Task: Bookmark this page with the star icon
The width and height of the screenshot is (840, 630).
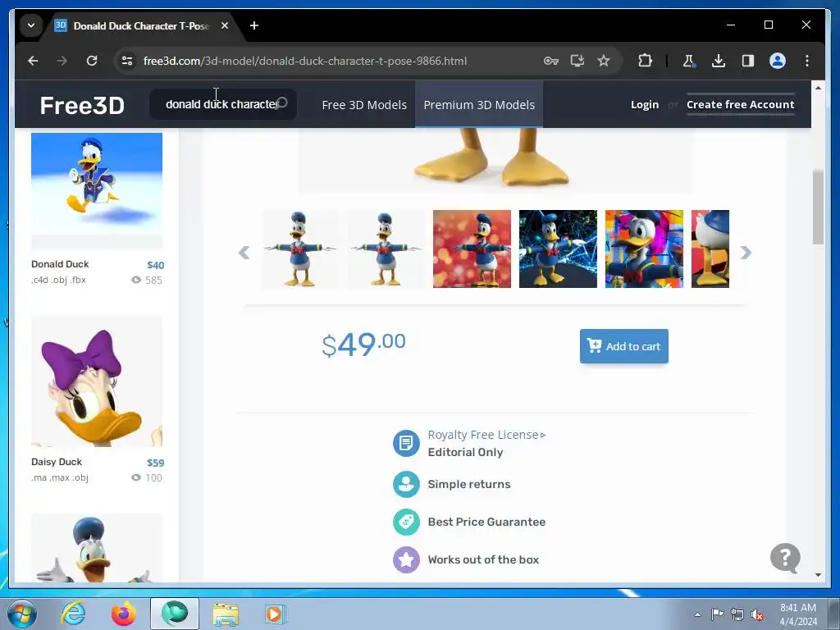Action: coord(604,61)
